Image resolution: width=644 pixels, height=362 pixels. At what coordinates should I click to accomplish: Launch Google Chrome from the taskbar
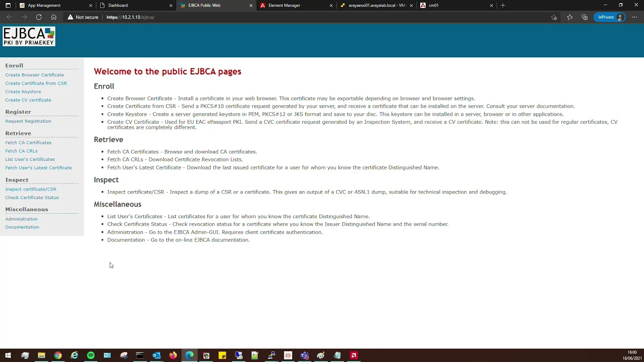58,355
